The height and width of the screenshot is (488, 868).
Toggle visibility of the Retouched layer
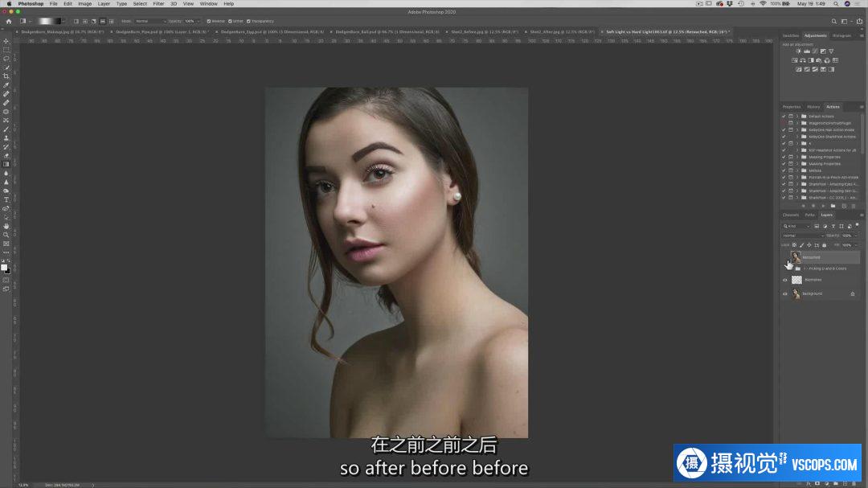click(x=785, y=257)
